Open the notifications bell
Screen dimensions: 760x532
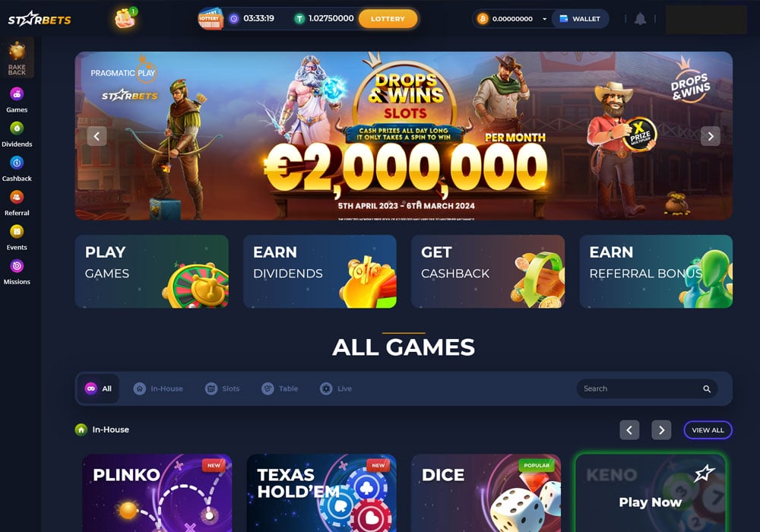pos(640,19)
